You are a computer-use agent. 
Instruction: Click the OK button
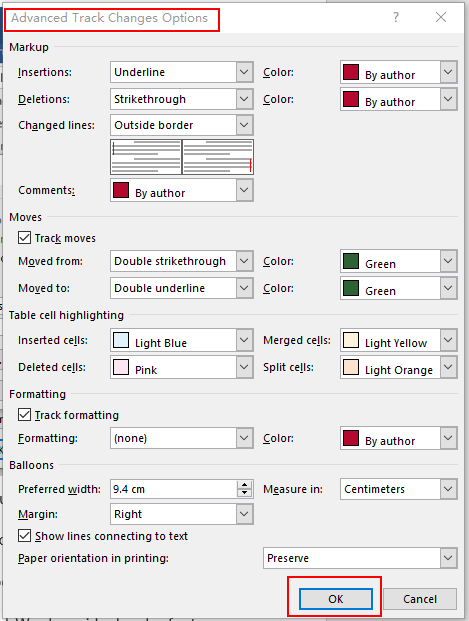pyautogui.click(x=336, y=599)
